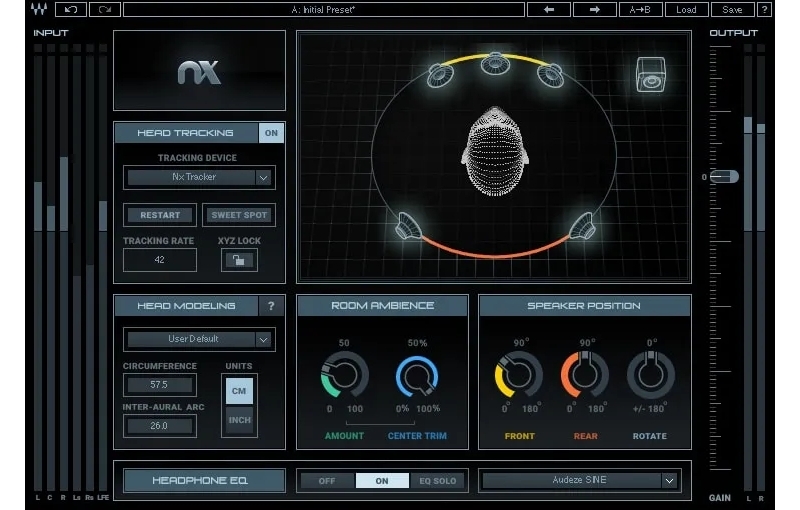The image size is (800, 510).
Task: Open Tracking Device dropdown Nx Tracker
Action: point(199,177)
